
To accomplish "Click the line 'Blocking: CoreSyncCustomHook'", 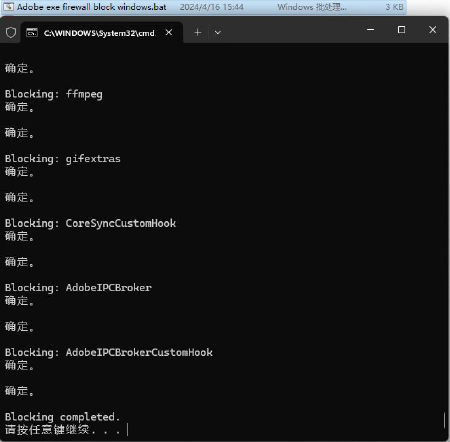I will [x=90, y=223].
